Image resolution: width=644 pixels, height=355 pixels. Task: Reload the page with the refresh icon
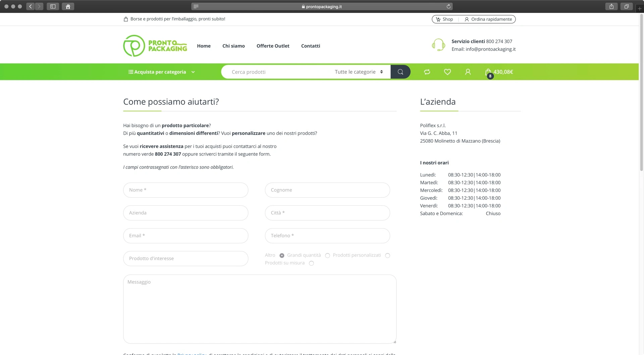click(448, 6)
